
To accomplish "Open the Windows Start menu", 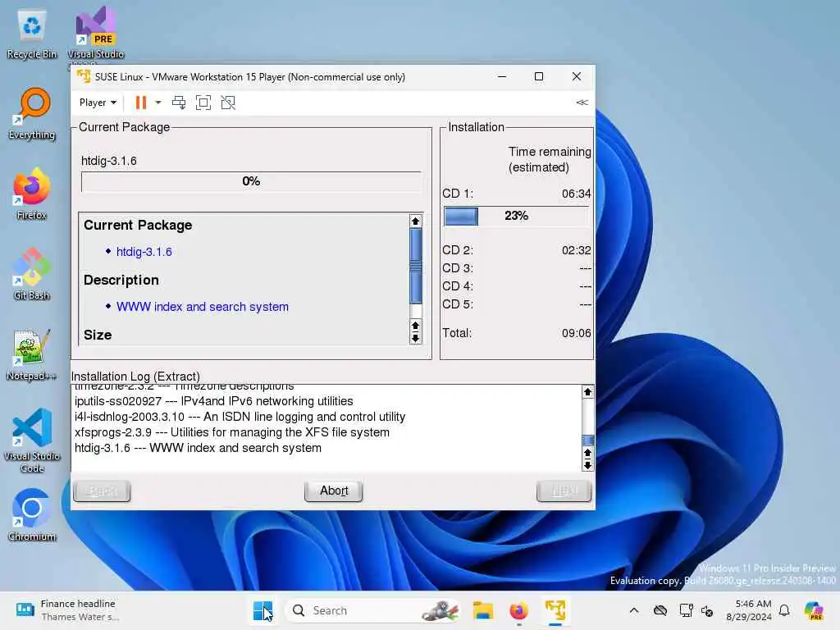I will (x=262, y=610).
